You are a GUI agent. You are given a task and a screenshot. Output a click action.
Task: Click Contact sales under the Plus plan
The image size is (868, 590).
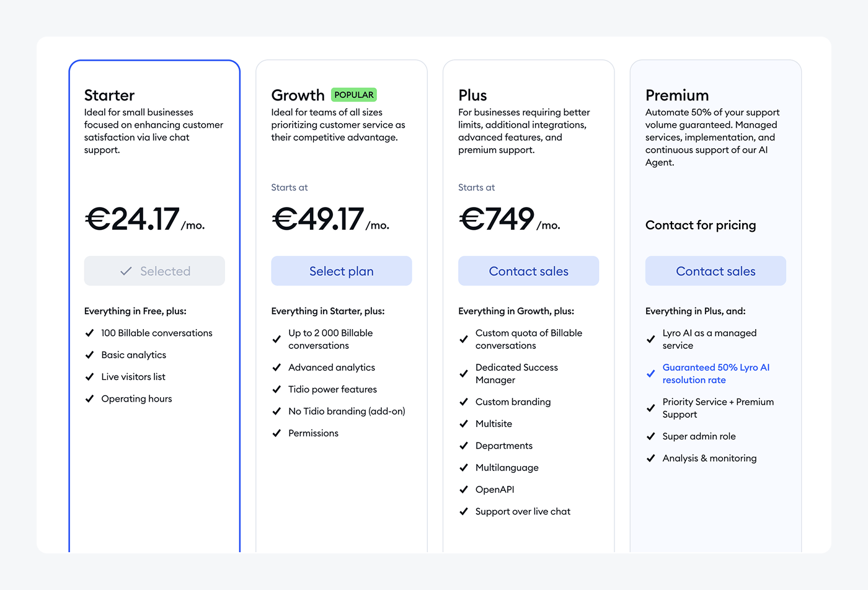pos(528,271)
